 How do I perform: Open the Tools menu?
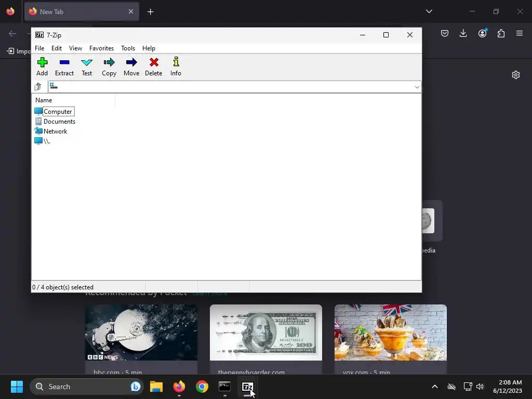point(128,48)
